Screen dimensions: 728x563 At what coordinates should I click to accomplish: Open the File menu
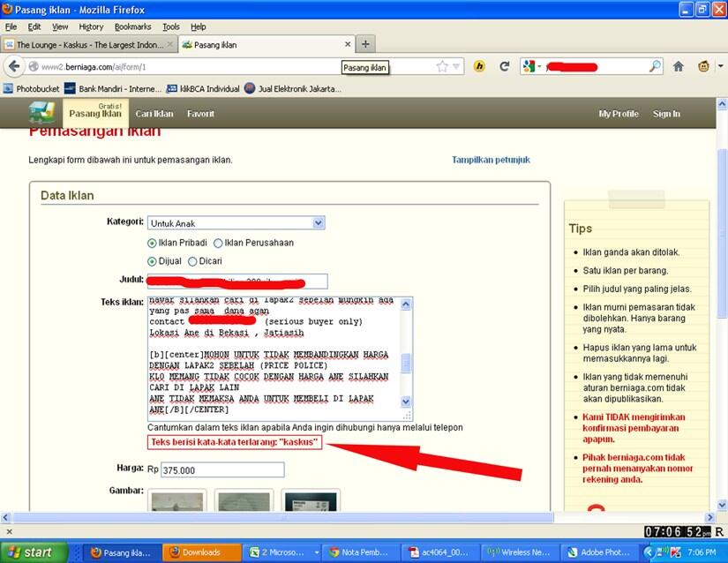11,27
